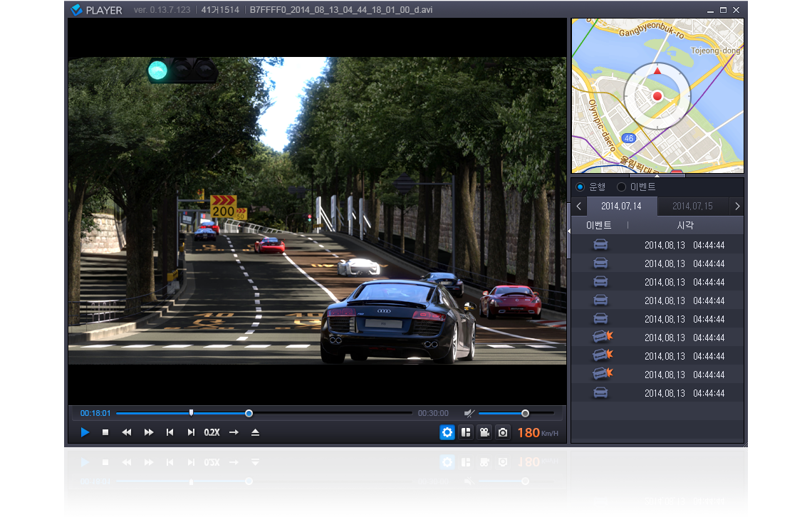Rewind the video with the double-left arrows

pyautogui.click(x=126, y=432)
